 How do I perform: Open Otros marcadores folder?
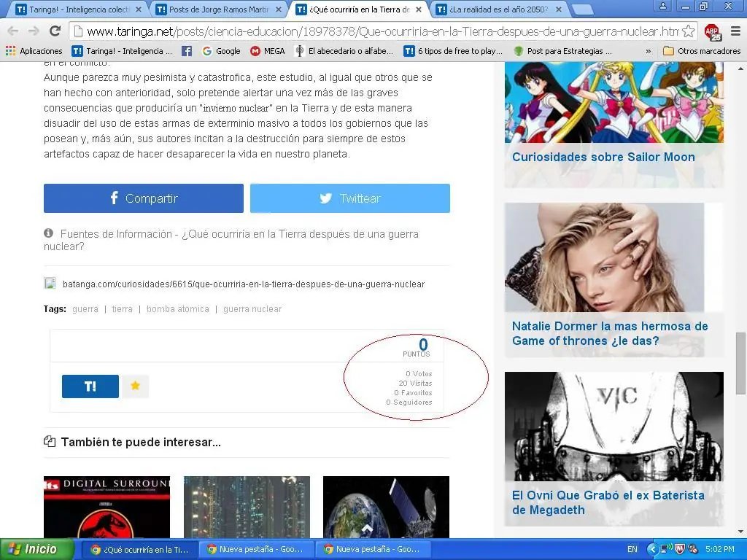pos(703,51)
